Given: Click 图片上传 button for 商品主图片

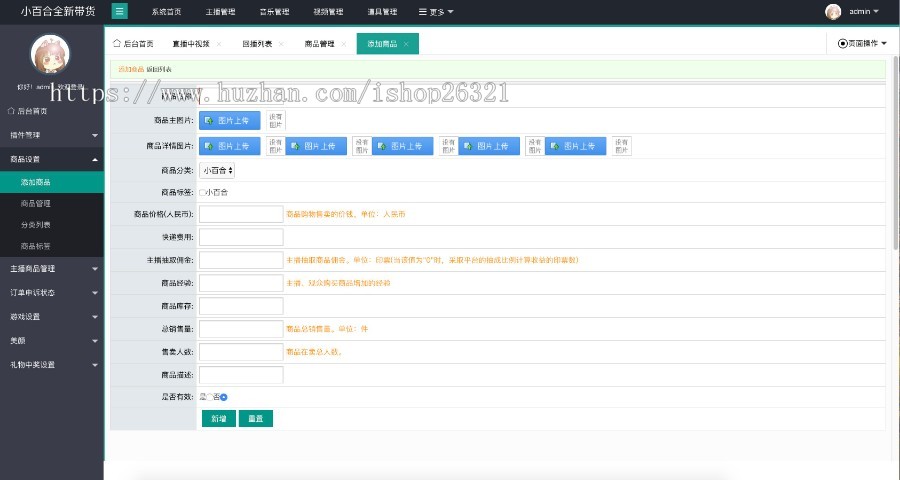Looking at the screenshot, I should pos(230,120).
